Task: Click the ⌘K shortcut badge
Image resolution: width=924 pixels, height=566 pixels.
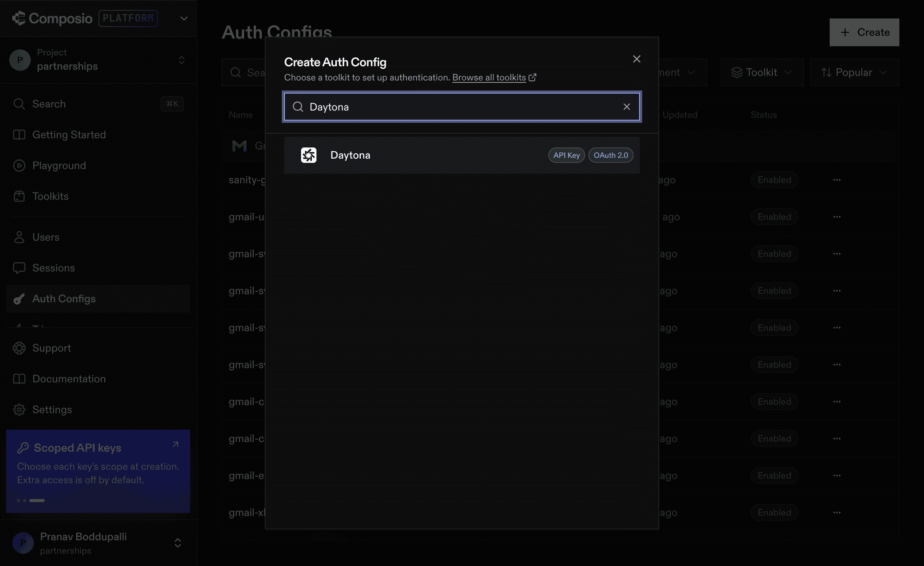Action: pos(172,104)
